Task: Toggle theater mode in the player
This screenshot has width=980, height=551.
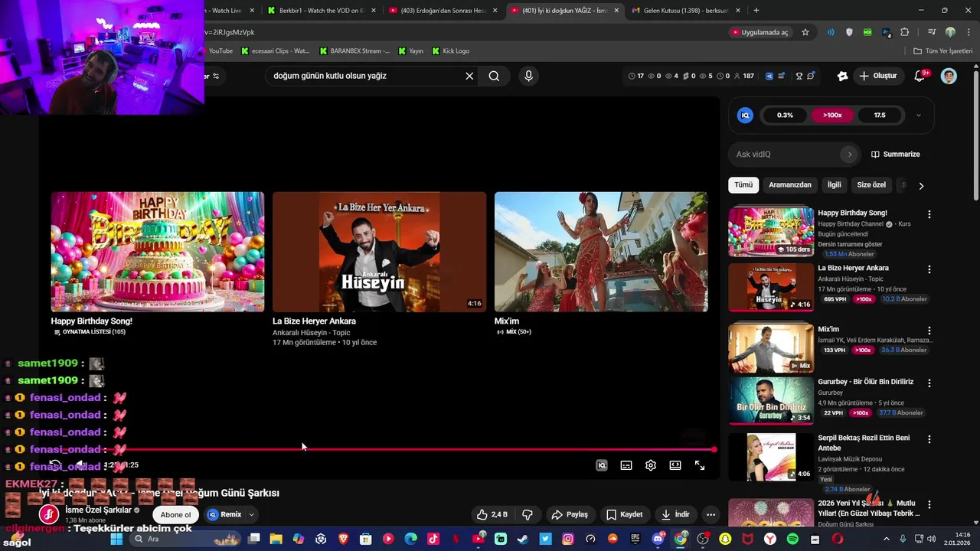Action: [x=675, y=465]
